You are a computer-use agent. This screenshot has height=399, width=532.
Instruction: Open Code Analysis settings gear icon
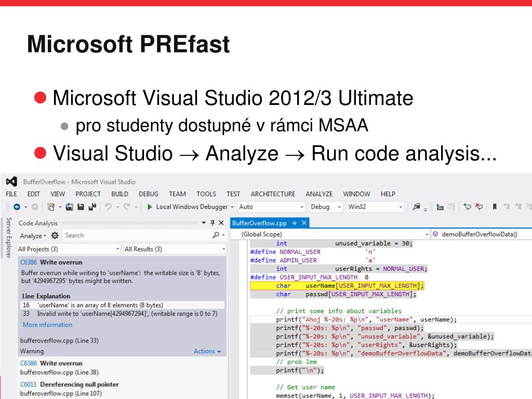pos(55,235)
